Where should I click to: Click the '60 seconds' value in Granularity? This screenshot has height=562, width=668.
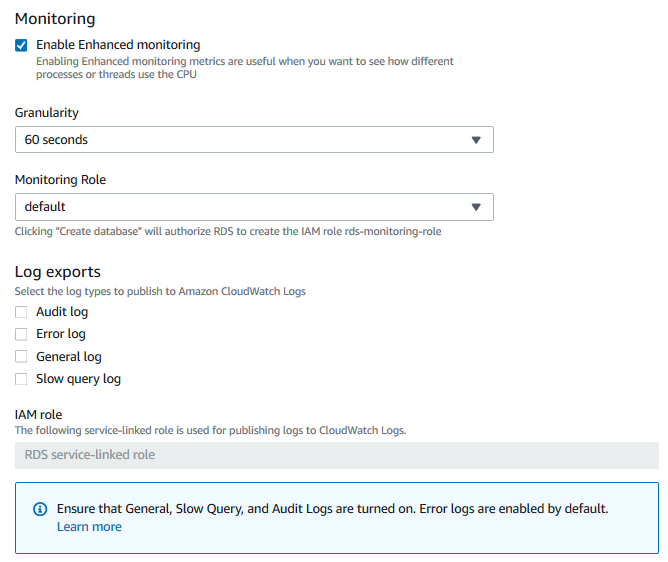tap(56, 140)
